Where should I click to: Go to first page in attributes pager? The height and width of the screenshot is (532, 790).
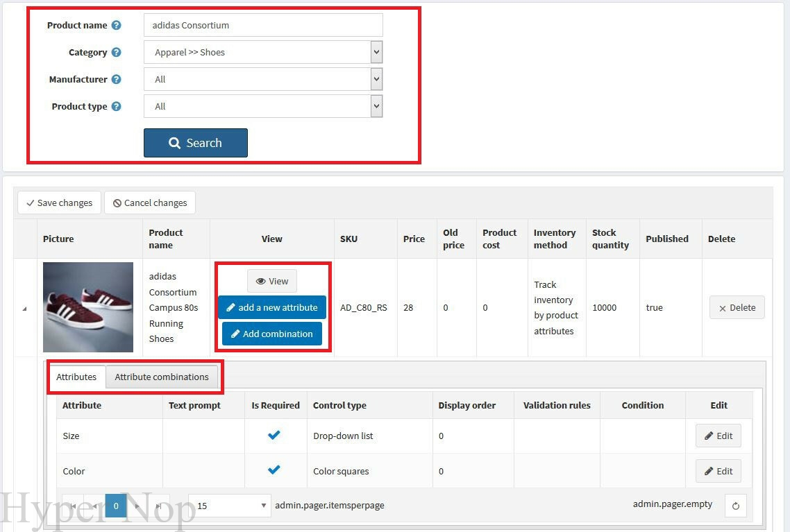73,506
